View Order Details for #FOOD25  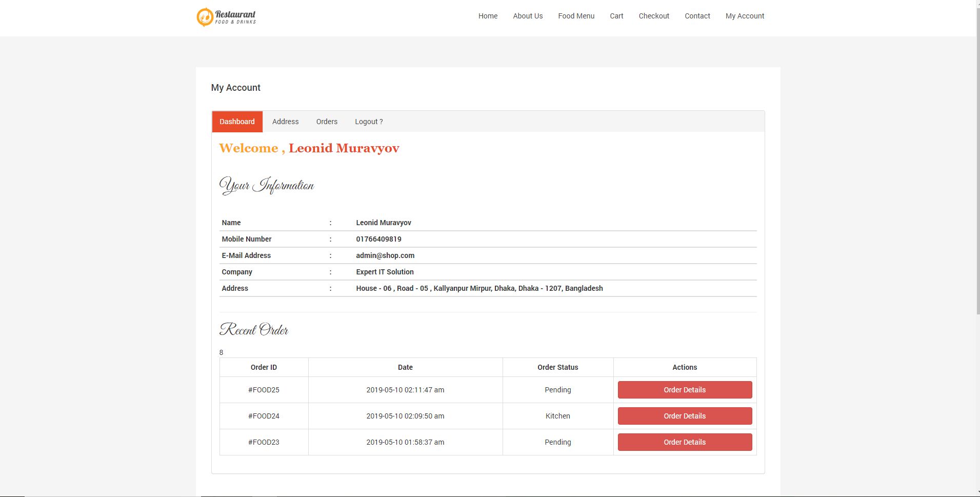point(685,390)
